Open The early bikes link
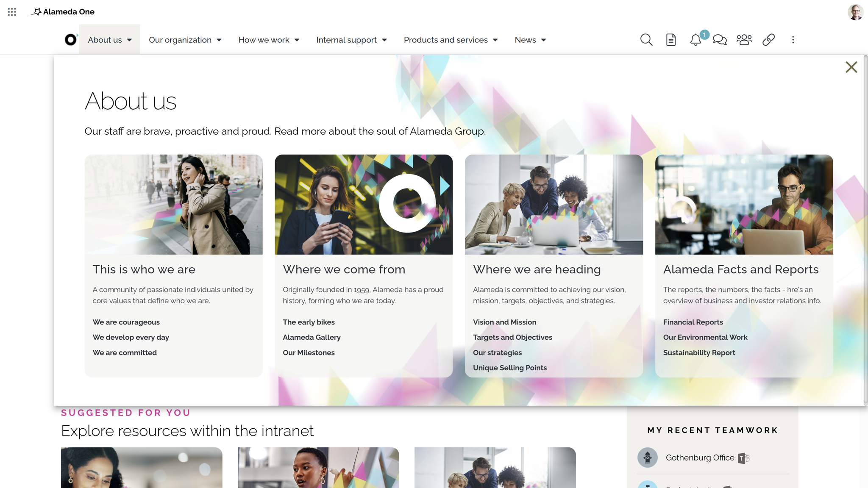This screenshot has height=488, width=868. (x=309, y=322)
